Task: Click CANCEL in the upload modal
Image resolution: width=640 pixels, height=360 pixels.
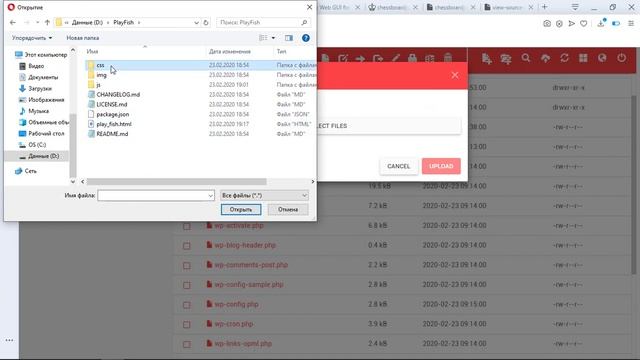Action: click(x=399, y=166)
